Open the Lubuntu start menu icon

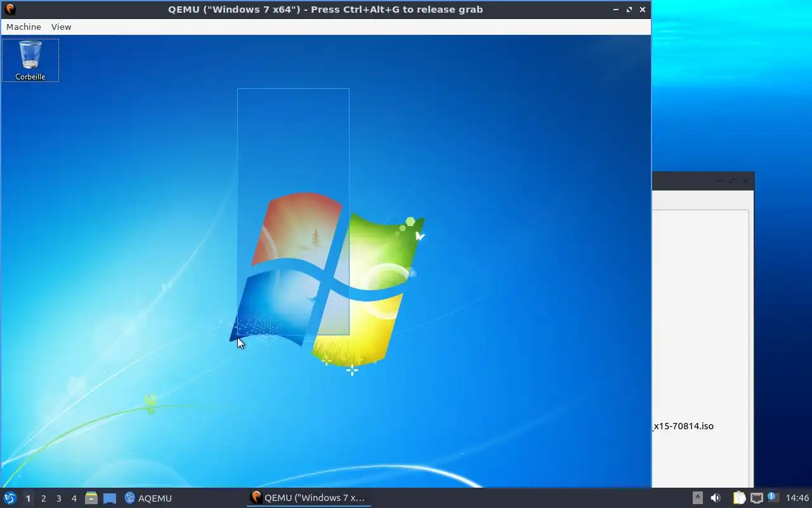click(x=10, y=498)
